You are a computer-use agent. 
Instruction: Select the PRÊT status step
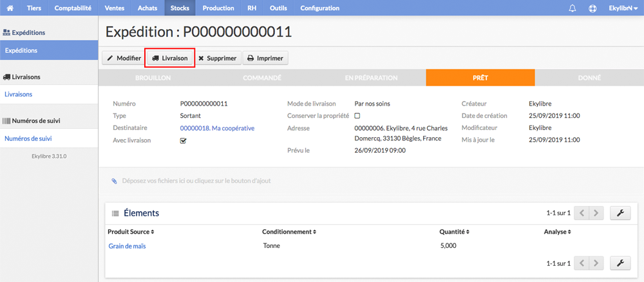pos(480,77)
